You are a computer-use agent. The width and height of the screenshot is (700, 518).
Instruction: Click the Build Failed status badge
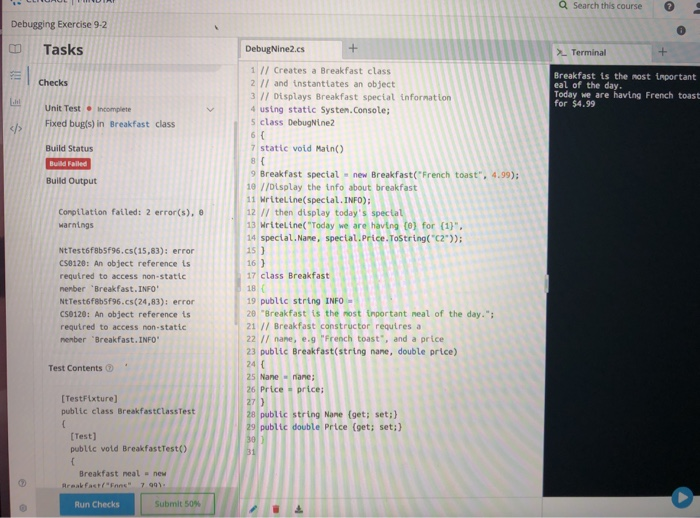[x=68, y=163]
